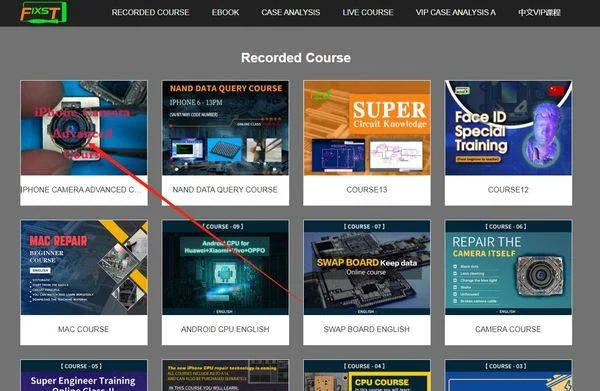Image resolution: width=600 pixels, height=391 pixels.
Task: Click ANDROID CPU ENGLISH title
Action: (225, 329)
